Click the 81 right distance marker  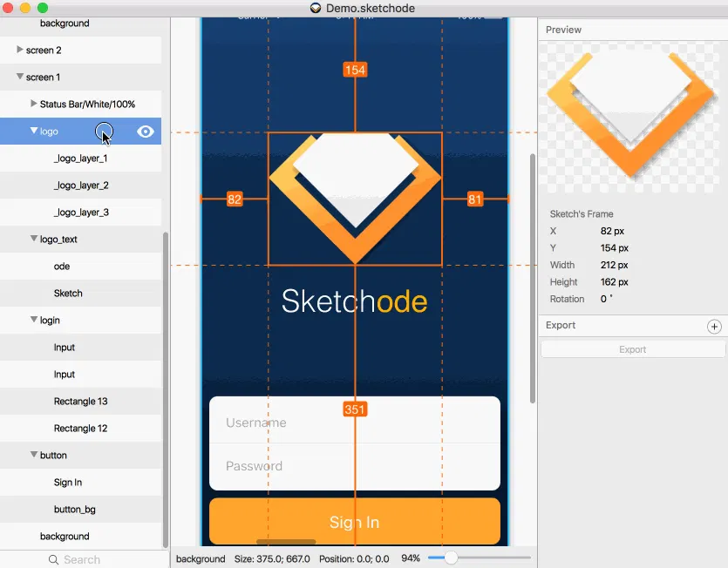point(474,199)
